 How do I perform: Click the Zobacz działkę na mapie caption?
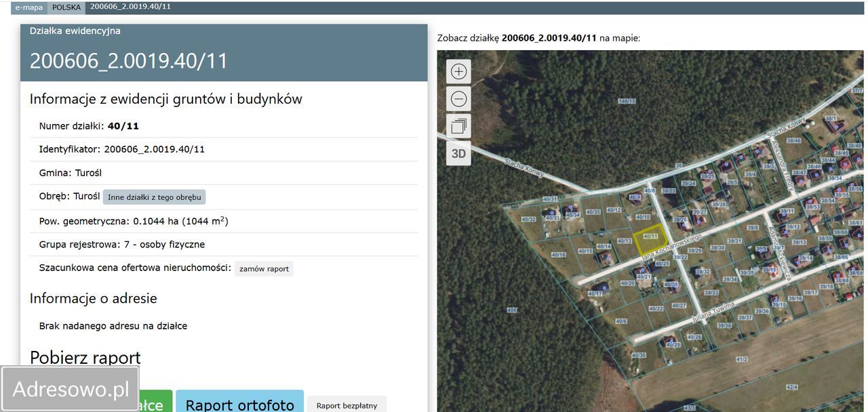coord(538,38)
